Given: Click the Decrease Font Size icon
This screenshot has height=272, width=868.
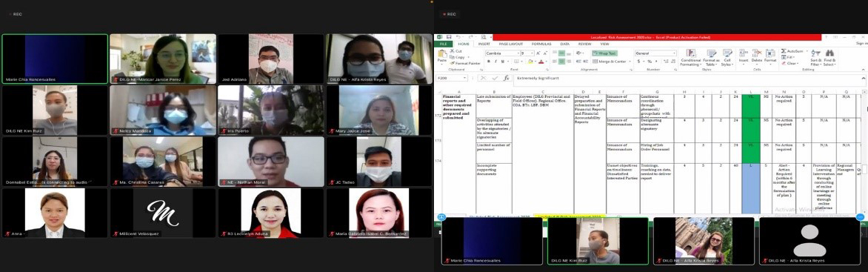Looking at the screenshot, I should click(545, 53).
